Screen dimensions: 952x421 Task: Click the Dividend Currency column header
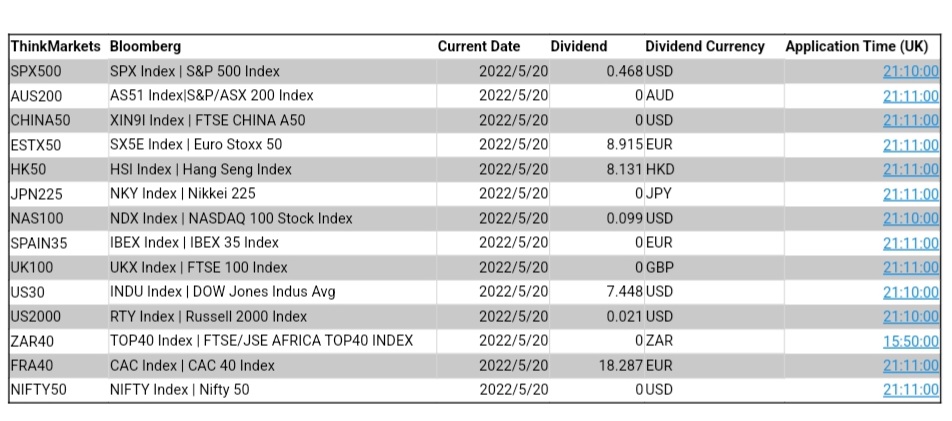[704, 46]
